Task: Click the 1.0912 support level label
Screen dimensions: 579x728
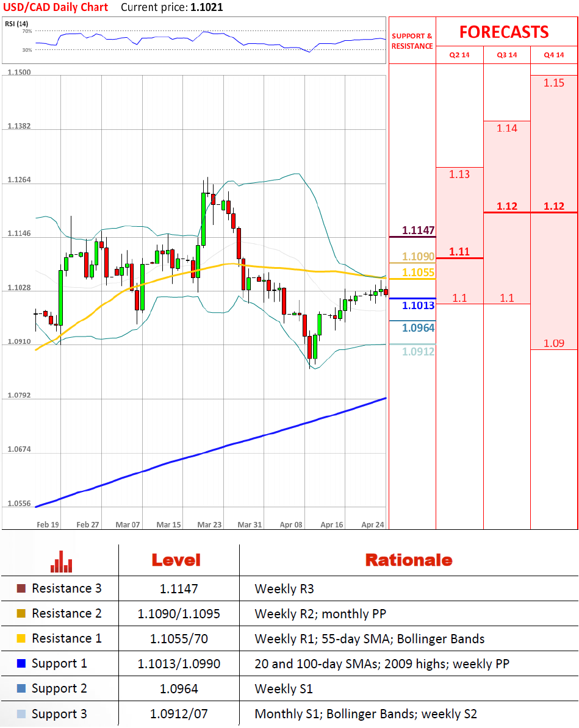Action: pyautogui.click(x=418, y=351)
